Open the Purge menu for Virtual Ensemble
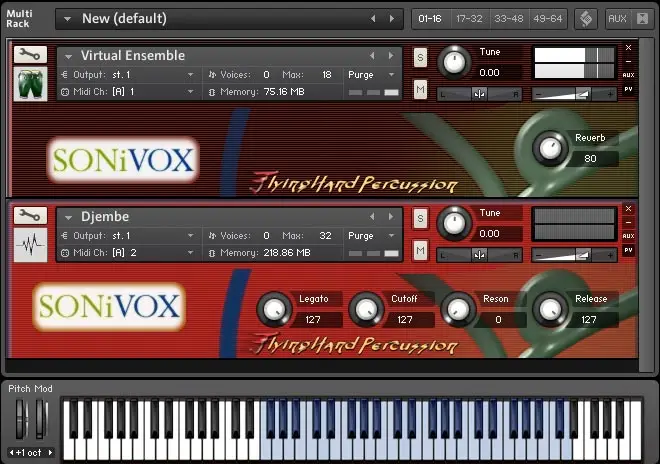The image size is (660, 464). coord(371,75)
